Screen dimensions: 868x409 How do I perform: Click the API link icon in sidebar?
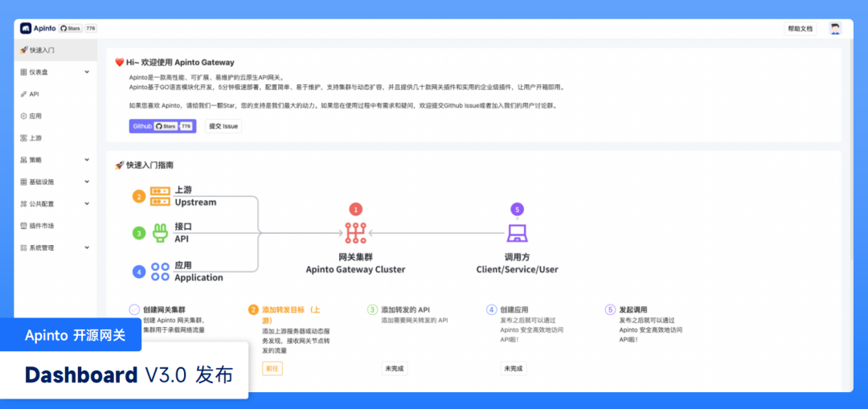point(23,94)
